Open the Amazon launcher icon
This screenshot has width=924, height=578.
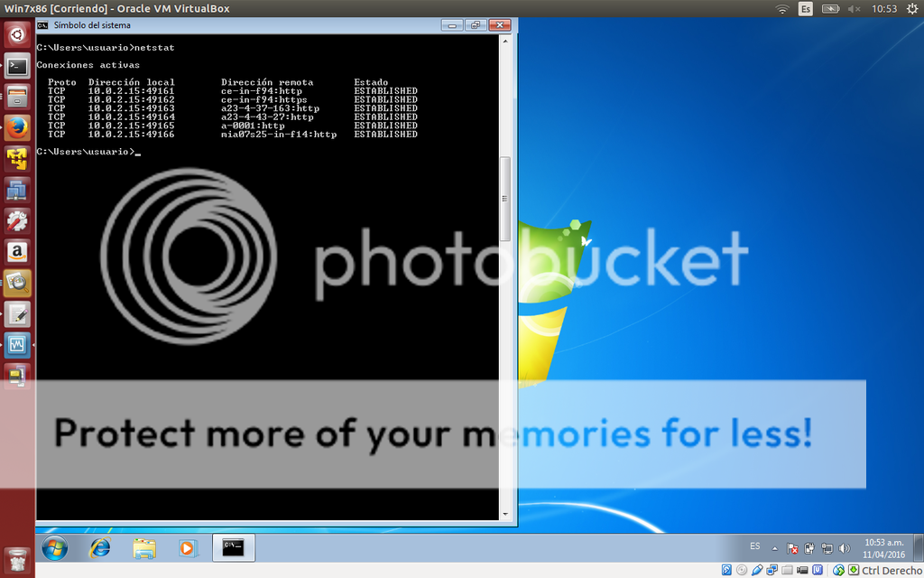click(17, 253)
